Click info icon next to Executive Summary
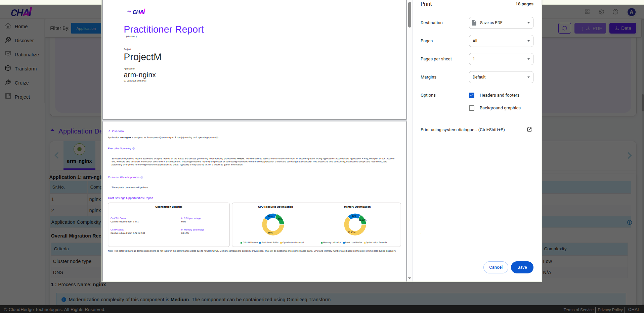 coord(134,149)
